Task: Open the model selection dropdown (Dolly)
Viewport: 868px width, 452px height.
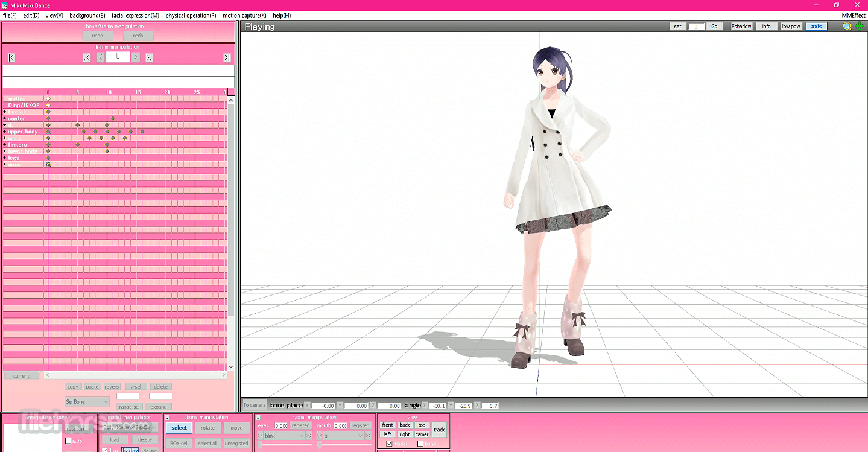Action: [x=130, y=427]
